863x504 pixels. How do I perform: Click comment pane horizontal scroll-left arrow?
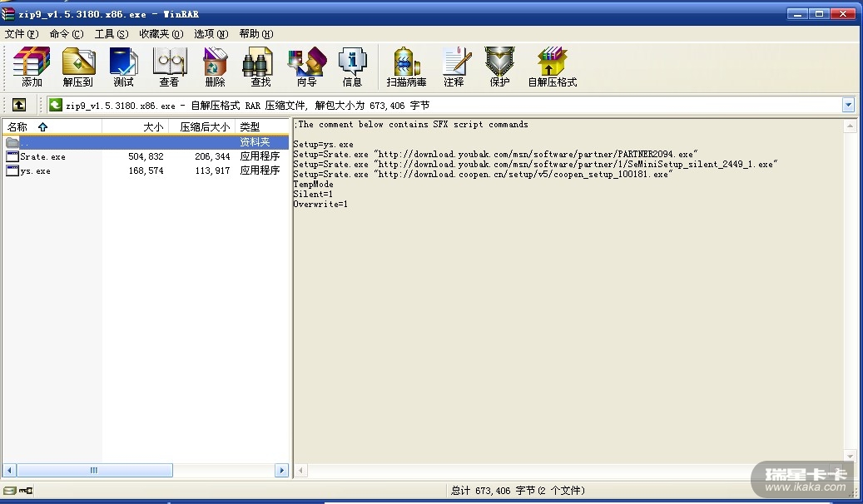300,470
